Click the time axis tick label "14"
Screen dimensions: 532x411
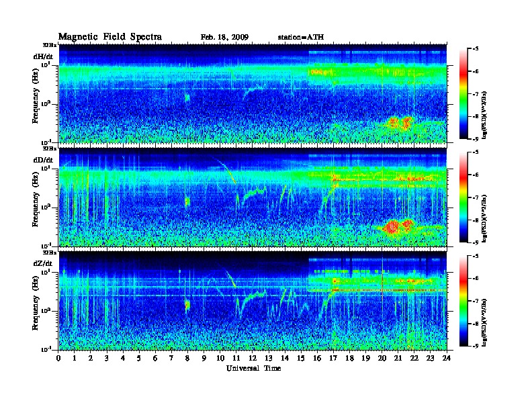click(x=285, y=358)
